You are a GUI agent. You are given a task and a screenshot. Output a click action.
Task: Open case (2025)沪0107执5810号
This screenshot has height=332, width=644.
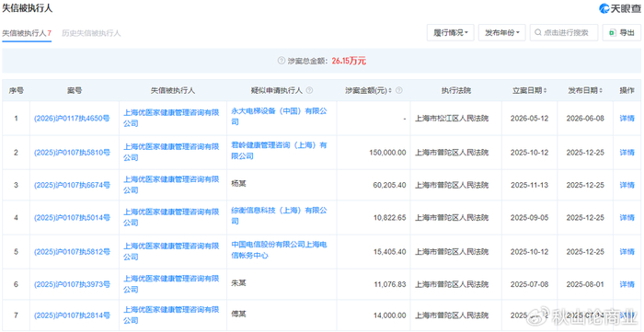[x=72, y=153]
